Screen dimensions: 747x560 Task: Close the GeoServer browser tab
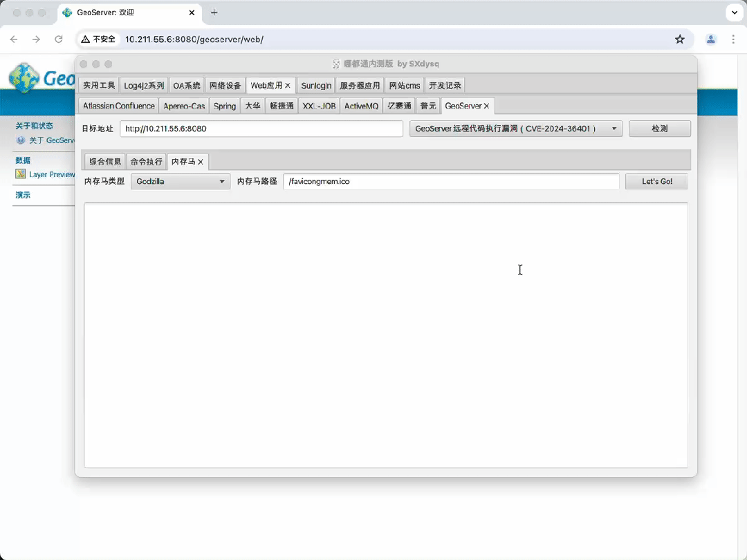(192, 12)
